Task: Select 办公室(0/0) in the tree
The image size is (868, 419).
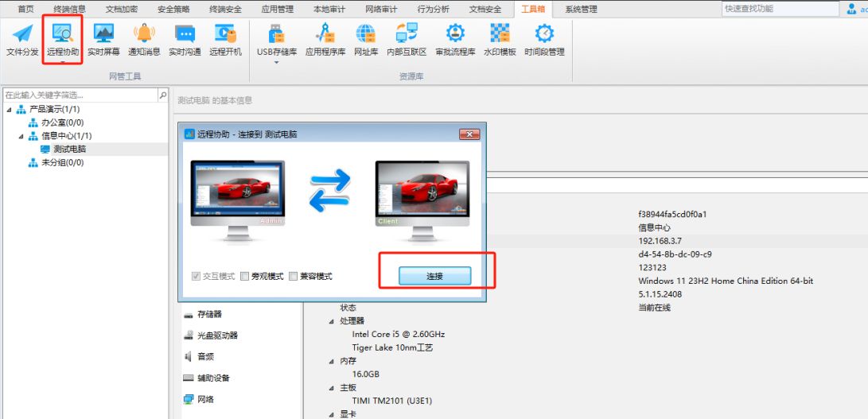Action: [x=63, y=122]
